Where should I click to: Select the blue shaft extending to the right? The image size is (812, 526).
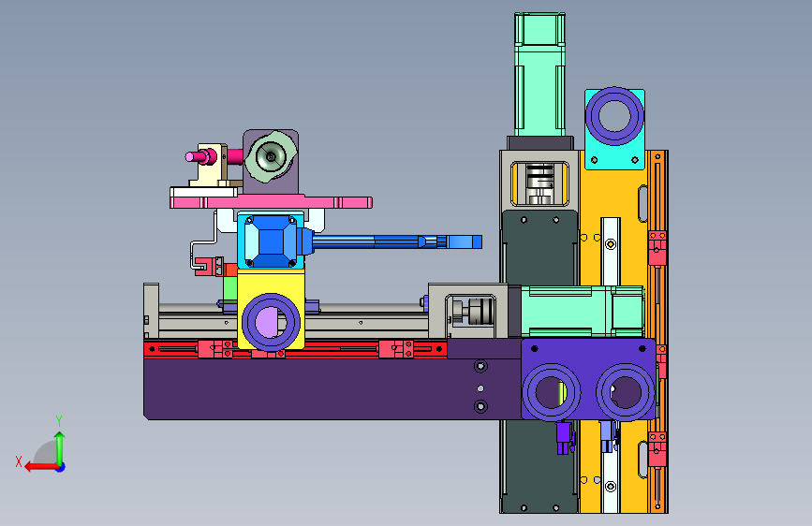click(396, 241)
